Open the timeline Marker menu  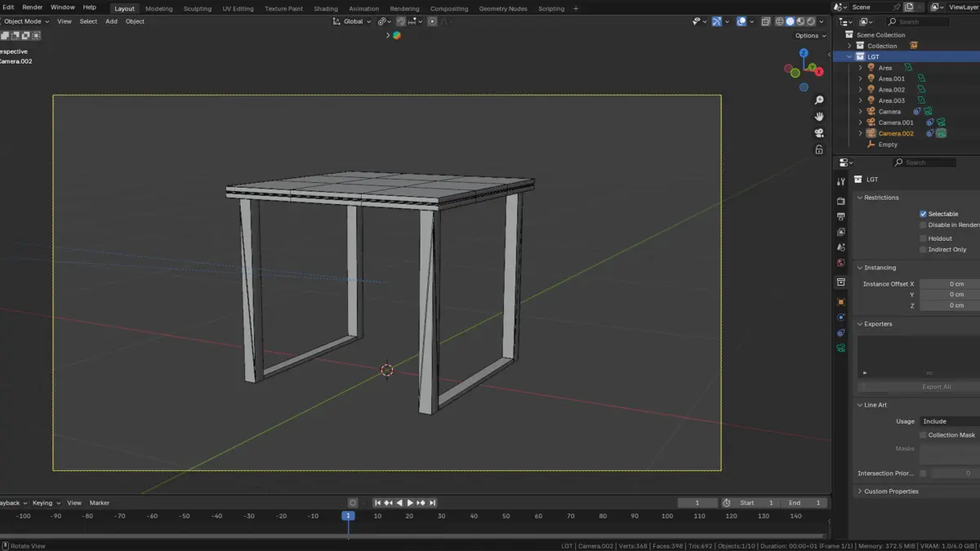100,503
